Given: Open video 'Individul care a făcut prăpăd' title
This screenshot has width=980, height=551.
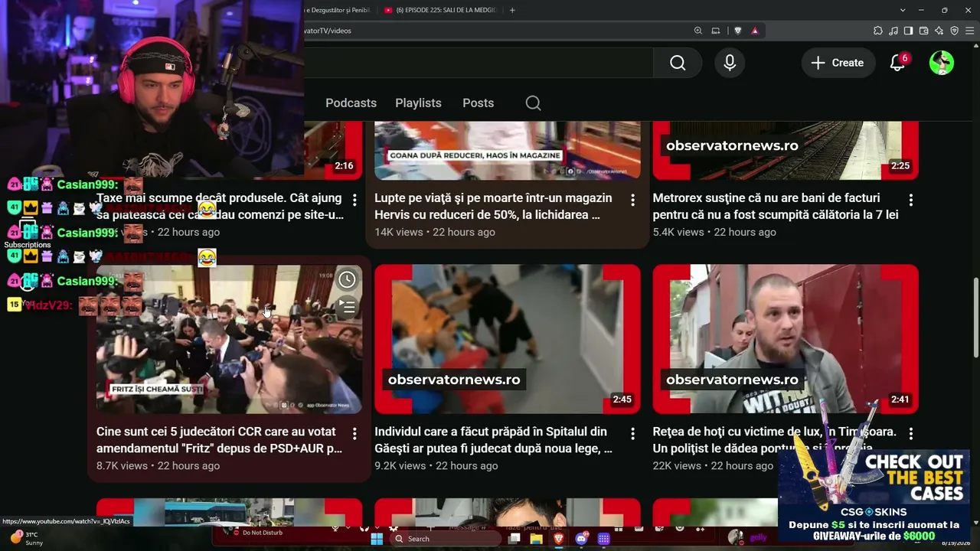Looking at the screenshot, I should 493,440.
